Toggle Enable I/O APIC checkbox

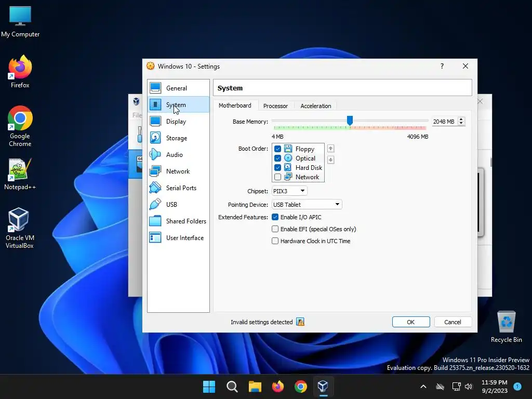coord(275,217)
